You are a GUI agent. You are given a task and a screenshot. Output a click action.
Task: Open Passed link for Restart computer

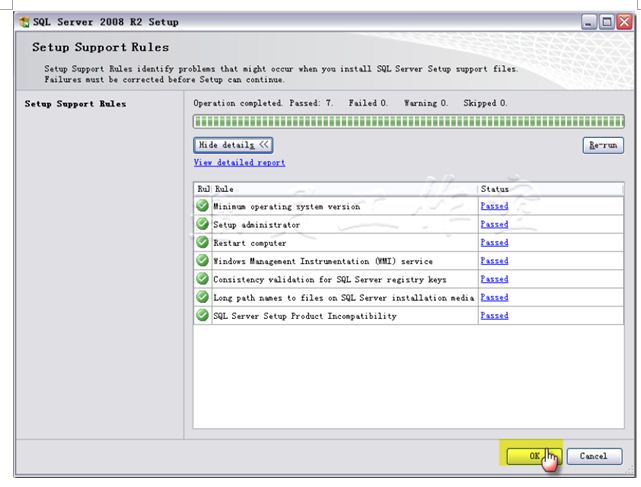point(494,242)
